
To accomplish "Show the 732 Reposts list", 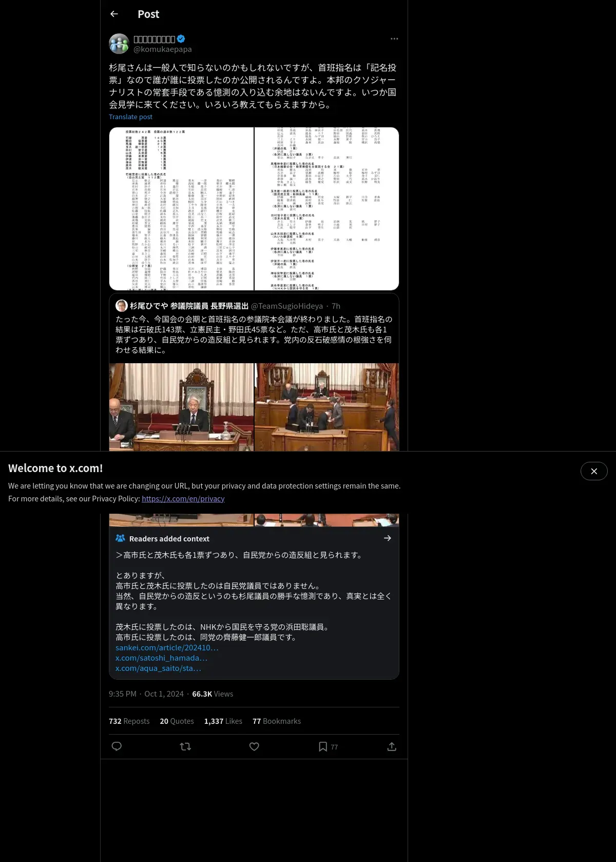I will 129,721.
